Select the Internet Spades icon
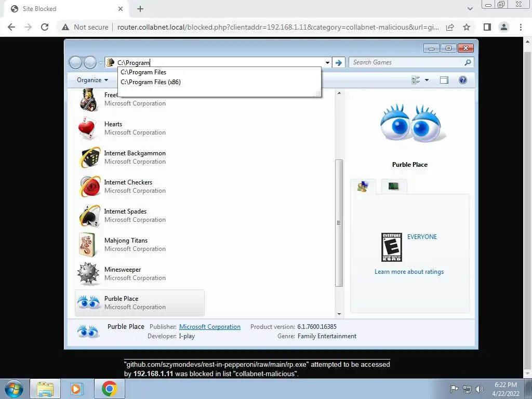The height and width of the screenshot is (399, 532). 89,216
